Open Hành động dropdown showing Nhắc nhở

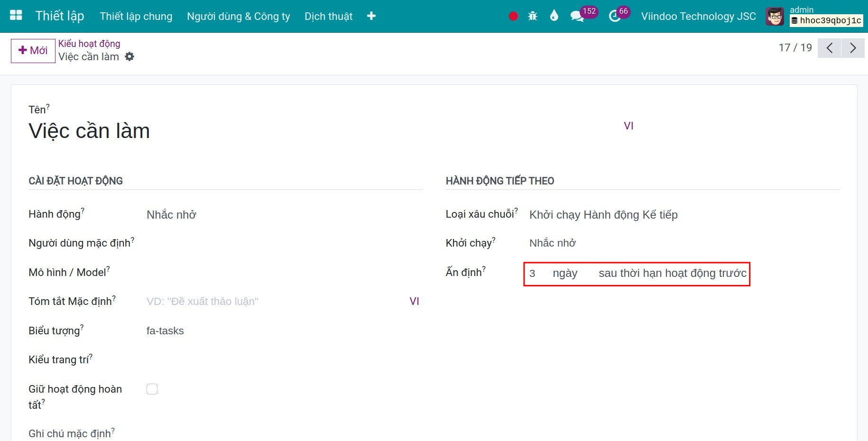click(285, 214)
